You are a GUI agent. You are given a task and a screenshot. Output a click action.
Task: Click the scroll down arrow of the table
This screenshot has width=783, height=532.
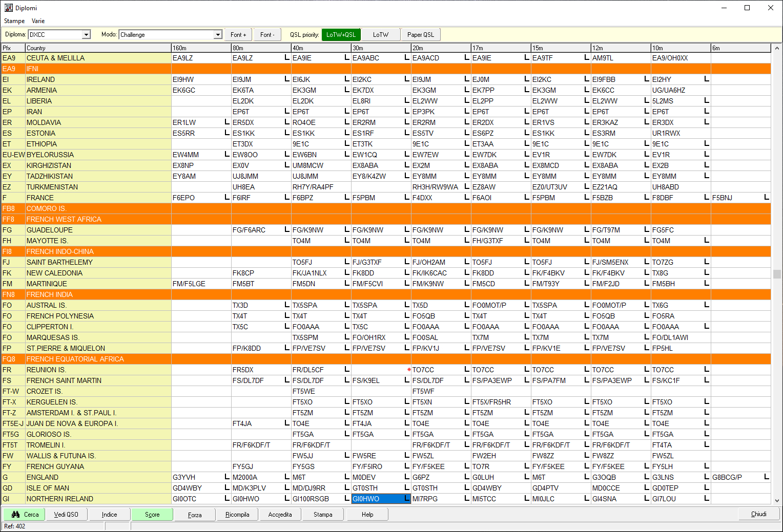click(777, 501)
